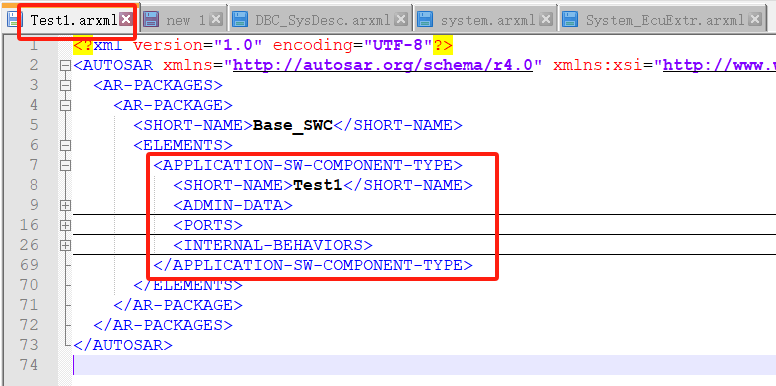The height and width of the screenshot is (386, 776).
Task: Expand the folded PORTS block
Action: coord(65,225)
